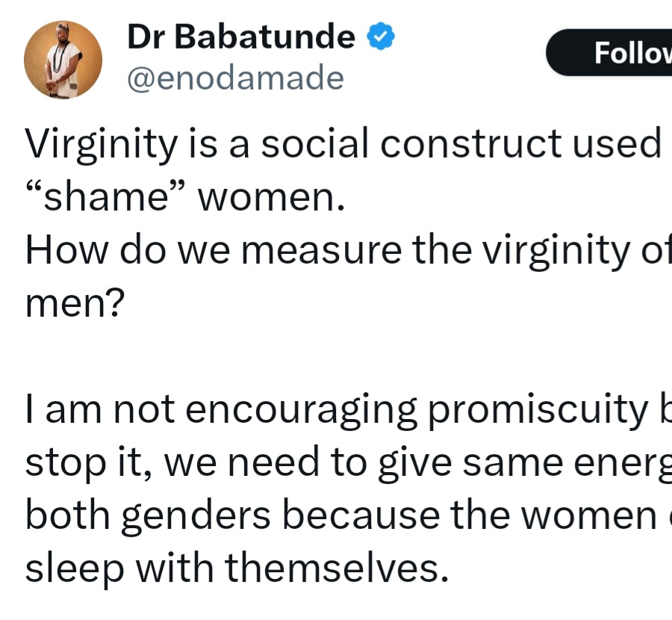The height and width of the screenshot is (620, 672).
Task: Open the Dr Babatunde display name link
Action: point(241,37)
